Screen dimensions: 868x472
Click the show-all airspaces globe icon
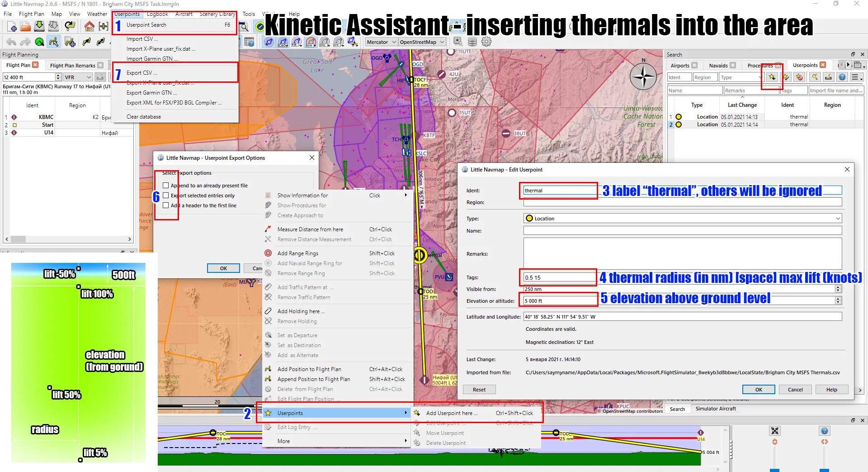tap(269, 42)
